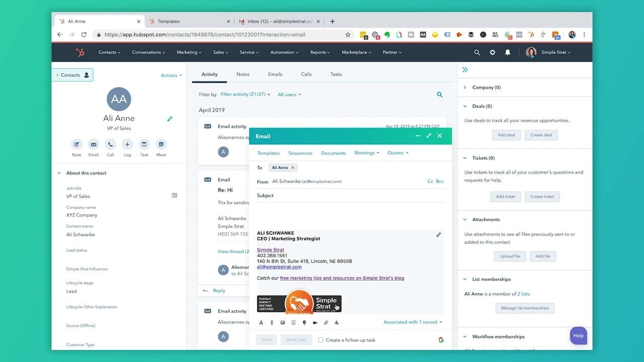Insert a link using the link icon

click(x=272, y=323)
